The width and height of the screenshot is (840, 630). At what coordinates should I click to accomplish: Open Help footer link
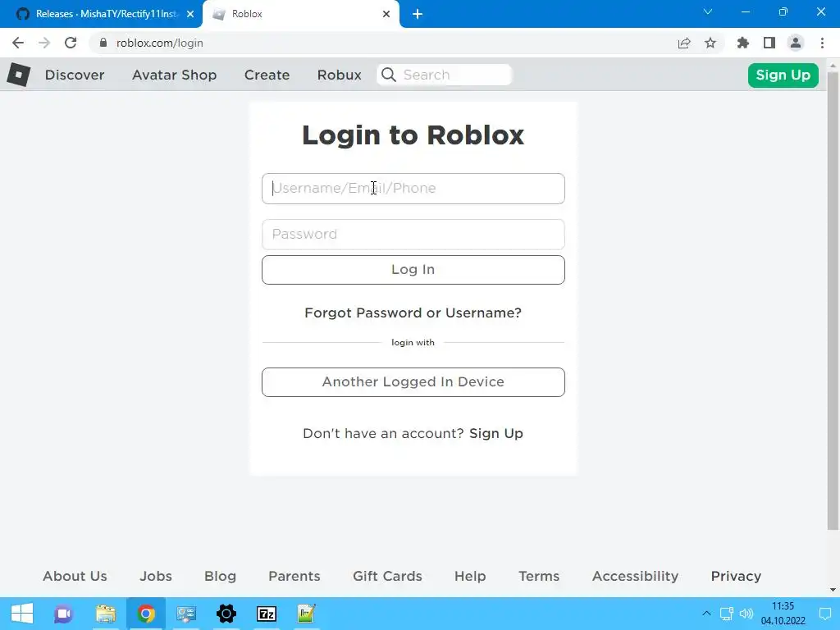tap(470, 576)
